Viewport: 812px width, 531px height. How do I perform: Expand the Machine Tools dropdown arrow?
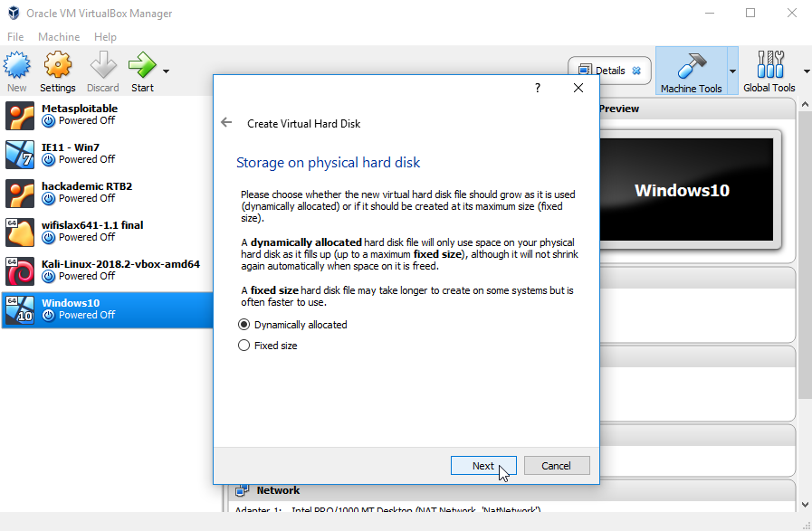(732, 71)
